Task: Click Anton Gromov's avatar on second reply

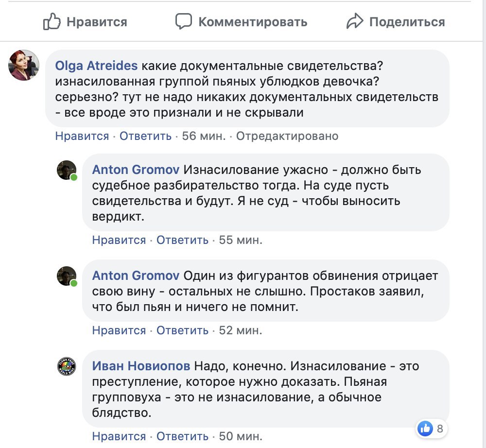Action: coord(67,276)
